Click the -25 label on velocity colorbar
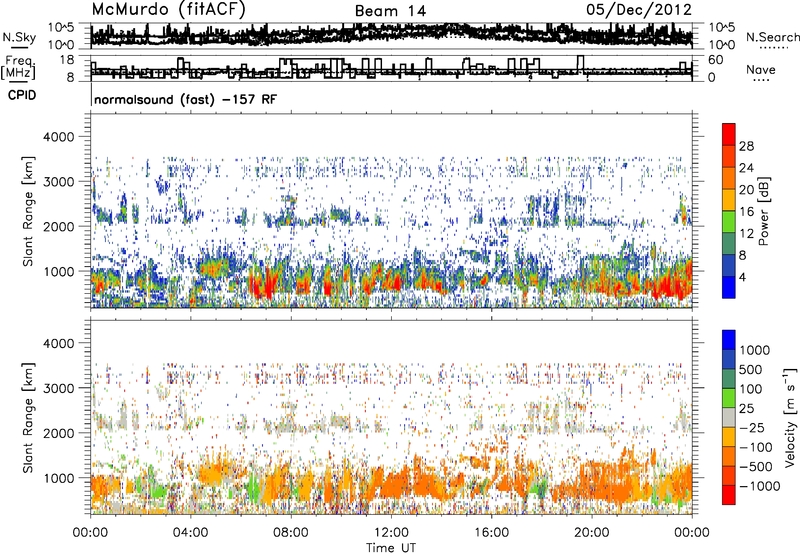Viewport: 800px width, 554px height. point(753,428)
